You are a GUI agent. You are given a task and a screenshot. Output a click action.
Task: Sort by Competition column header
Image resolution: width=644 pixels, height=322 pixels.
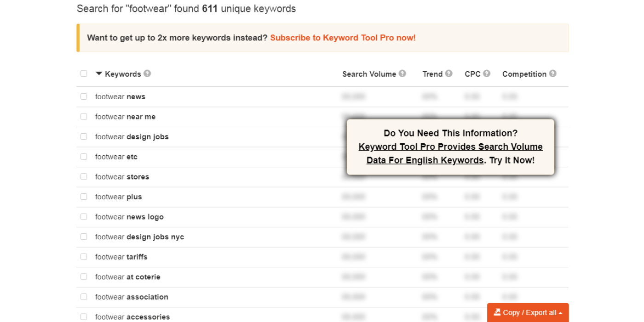(x=524, y=74)
